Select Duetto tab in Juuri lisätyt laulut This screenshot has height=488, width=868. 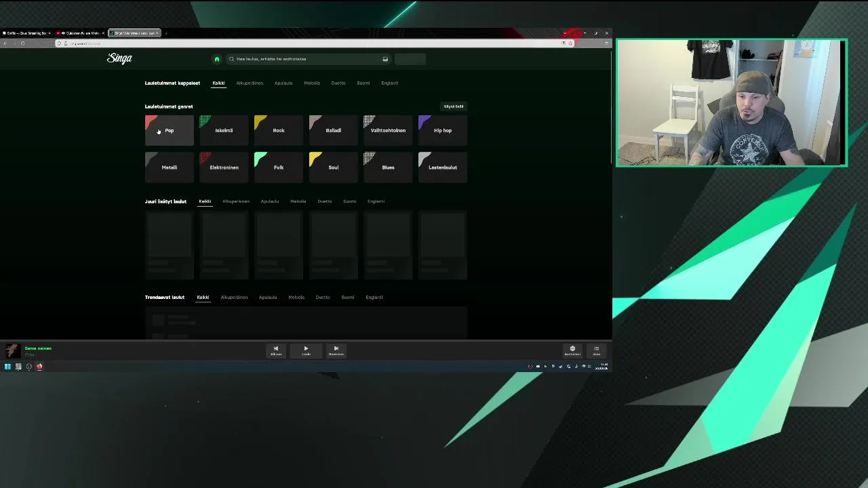tap(325, 201)
